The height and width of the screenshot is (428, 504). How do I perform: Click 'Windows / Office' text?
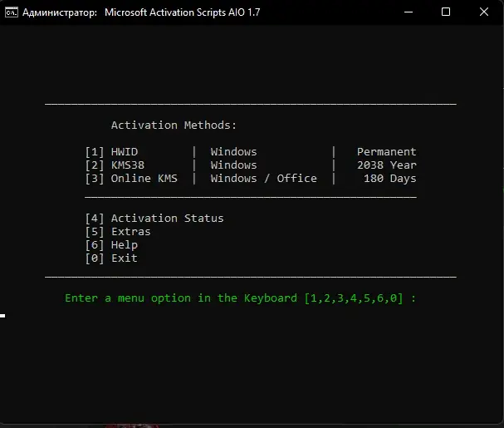263,179
